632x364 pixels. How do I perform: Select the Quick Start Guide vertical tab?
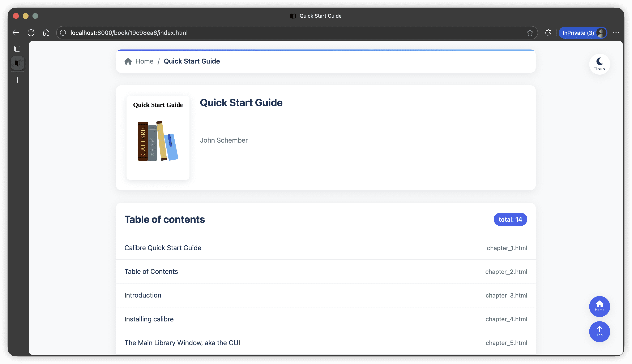(17, 63)
